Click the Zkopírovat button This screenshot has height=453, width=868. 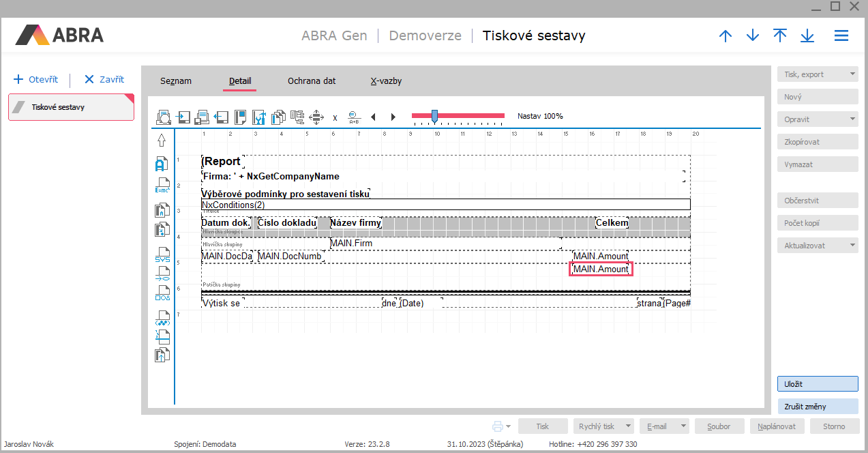pos(818,142)
